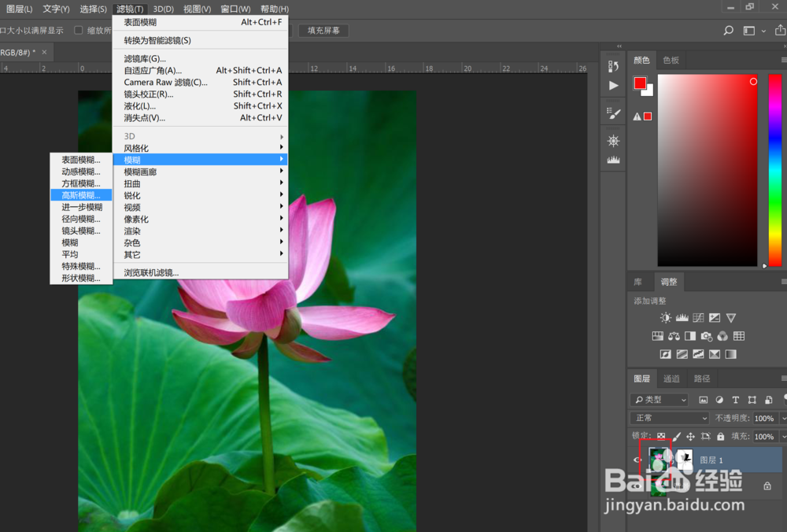
Task: Switch to the 库 tab
Action: click(638, 282)
